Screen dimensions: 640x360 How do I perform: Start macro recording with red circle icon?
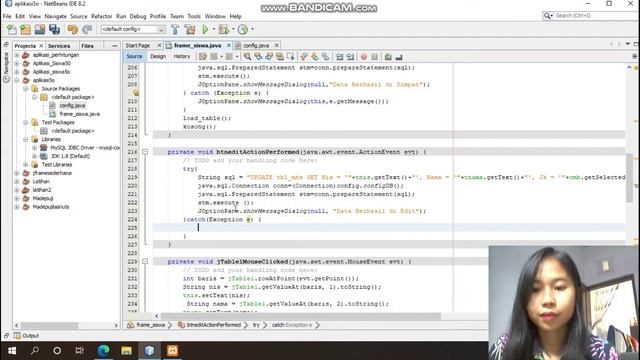point(364,57)
